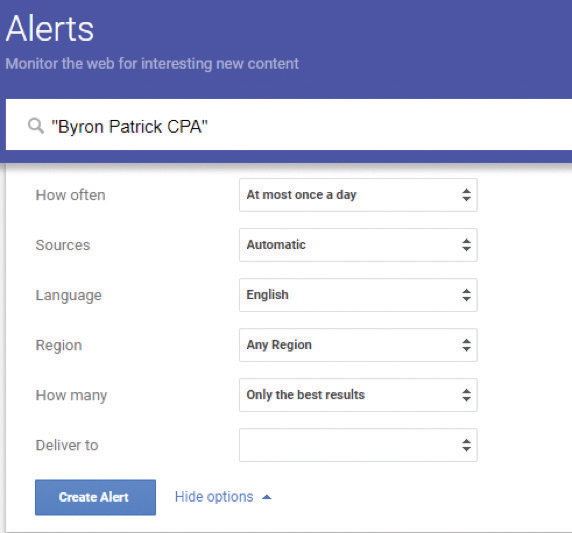Open the Language dropdown
This screenshot has height=533, width=572.
358,295
